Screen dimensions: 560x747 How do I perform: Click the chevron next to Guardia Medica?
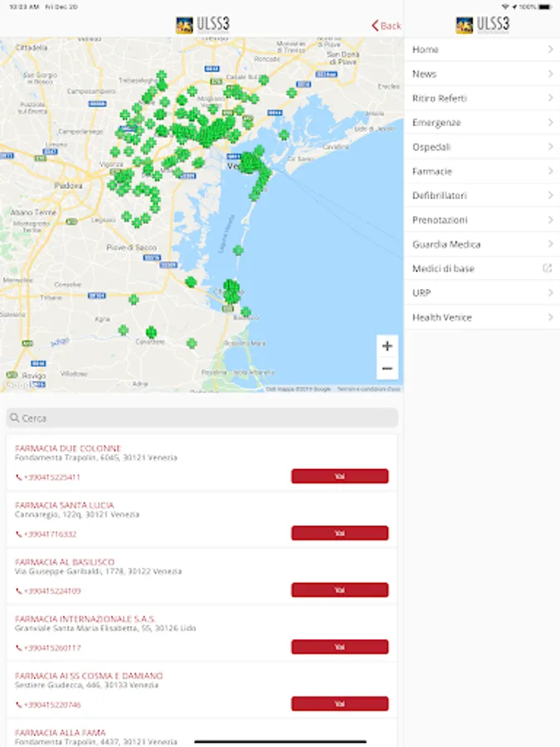550,243
